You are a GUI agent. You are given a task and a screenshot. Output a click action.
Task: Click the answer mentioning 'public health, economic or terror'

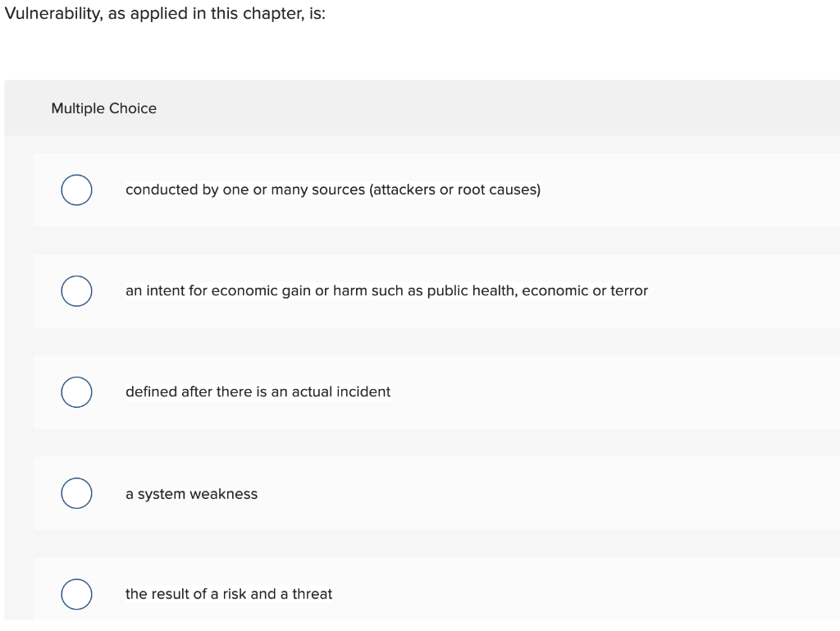[386, 290]
